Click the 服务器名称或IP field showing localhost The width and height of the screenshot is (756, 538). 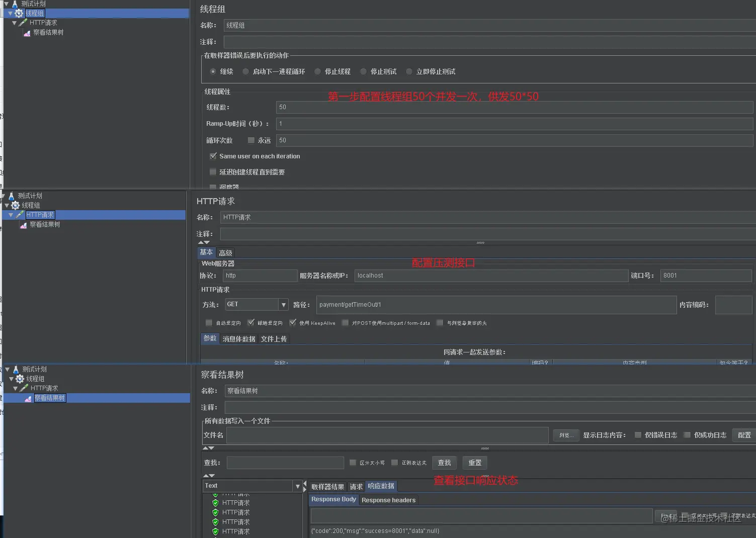(x=491, y=276)
